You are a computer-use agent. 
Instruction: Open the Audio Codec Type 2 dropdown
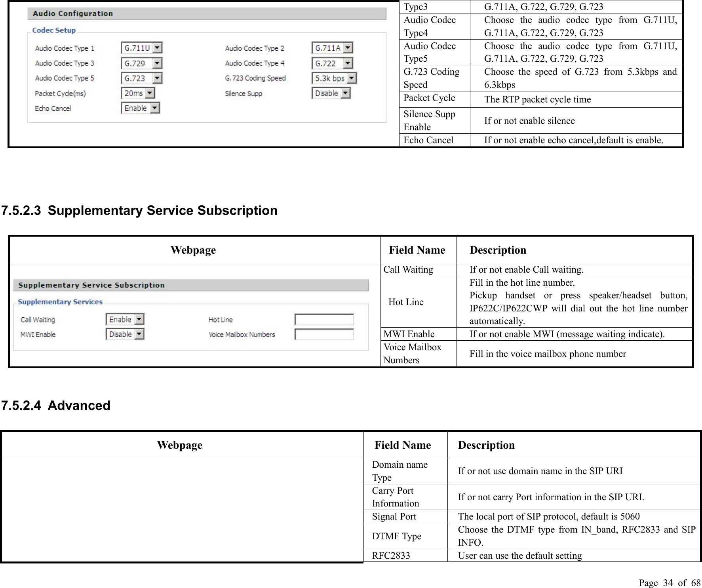point(332,48)
